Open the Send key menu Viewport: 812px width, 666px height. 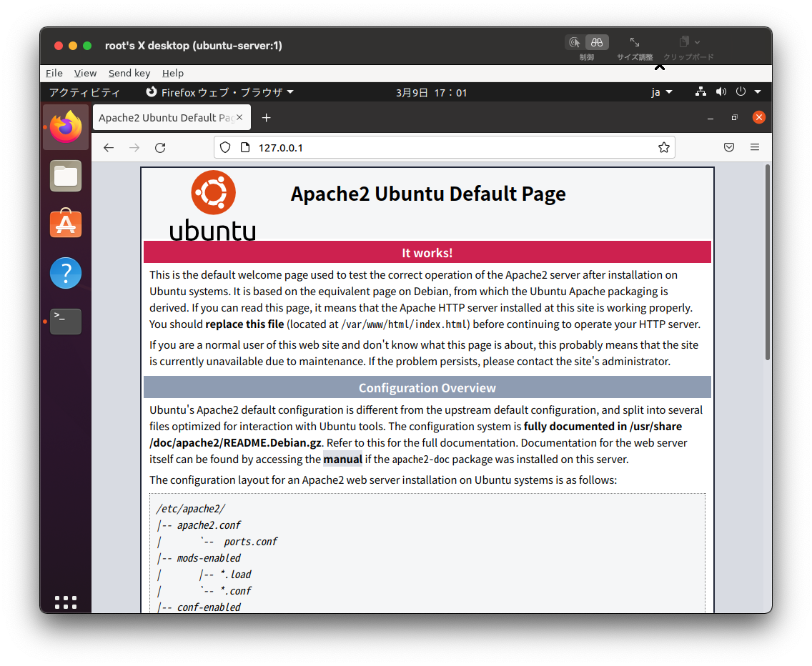click(129, 73)
